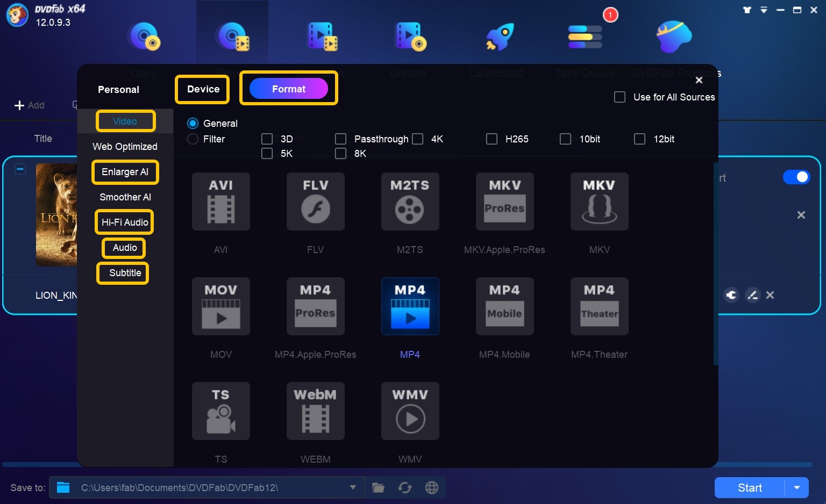The height and width of the screenshot is (504, 826).
Task: Open the Task Queue icon
Action: pos(585,37)
